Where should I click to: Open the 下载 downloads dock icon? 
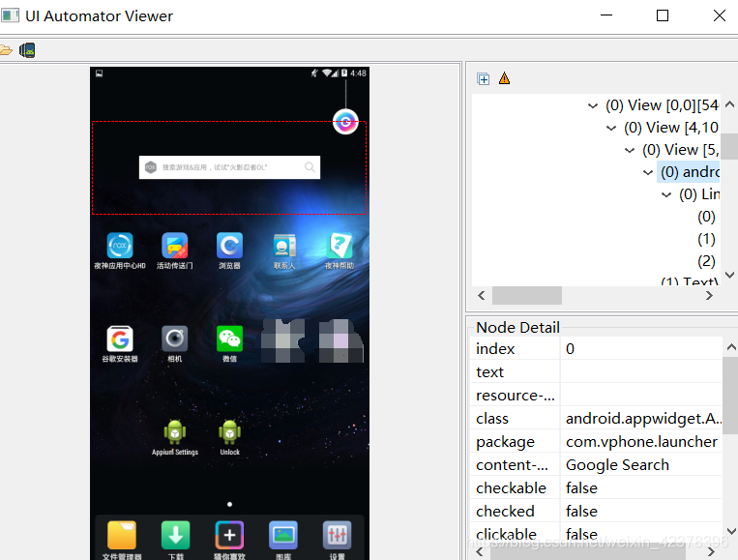pyautogui.click(x=176, y=535)
